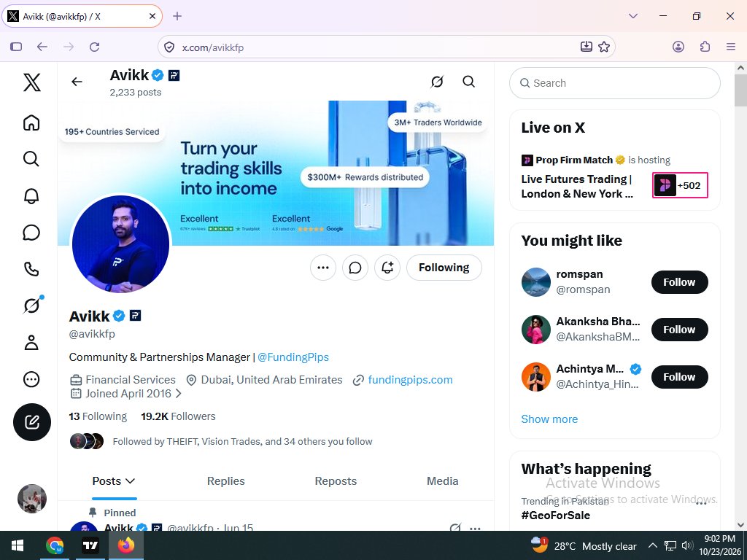Viewport: 747px width, 560px height.
Task: Open Chat bubble in left sidebar
Action: pyautogui.click(x=31, y=233)
